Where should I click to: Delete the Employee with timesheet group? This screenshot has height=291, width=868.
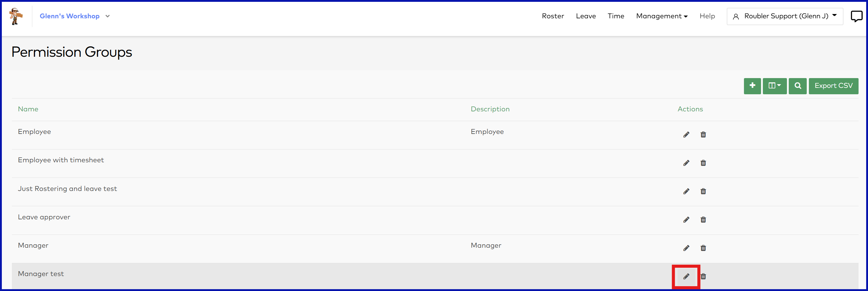pyautogui.click(x=703, y=163)
